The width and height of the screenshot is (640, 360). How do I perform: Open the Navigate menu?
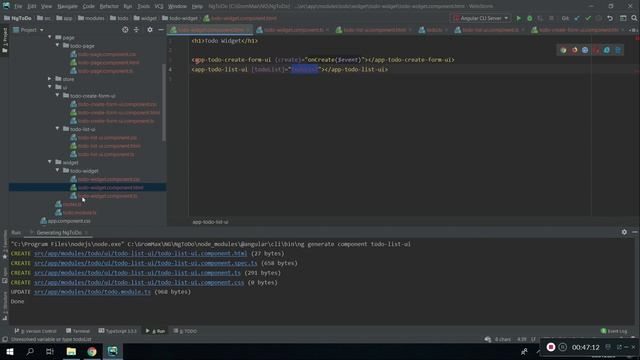[x=67, y=7]
